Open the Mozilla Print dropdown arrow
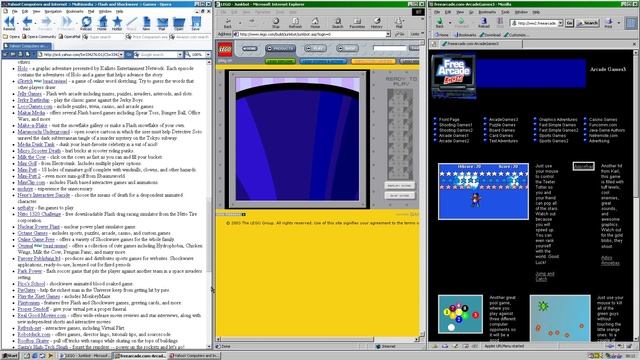This screenshot has width=640, height=360. pos(618,23)
